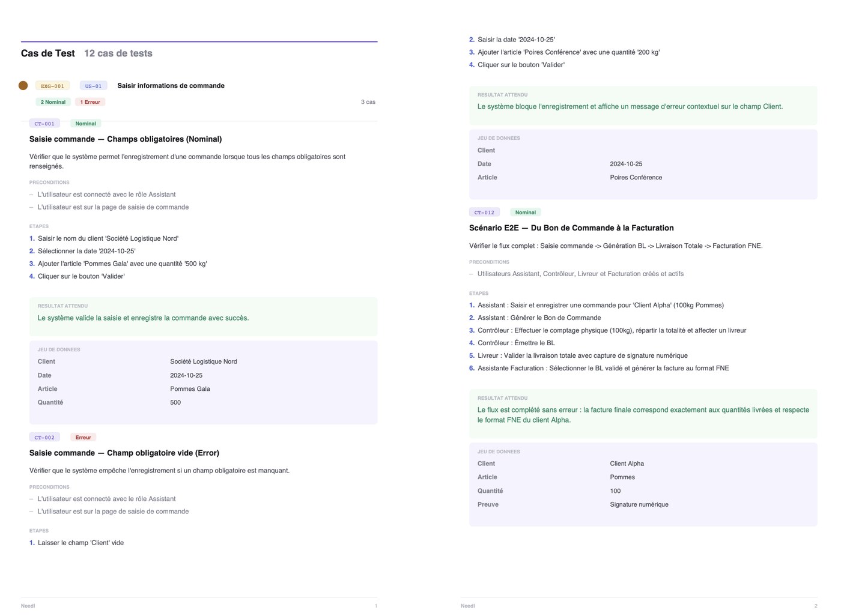Select step 'Saisir le nom du client'

pos(108,238)
